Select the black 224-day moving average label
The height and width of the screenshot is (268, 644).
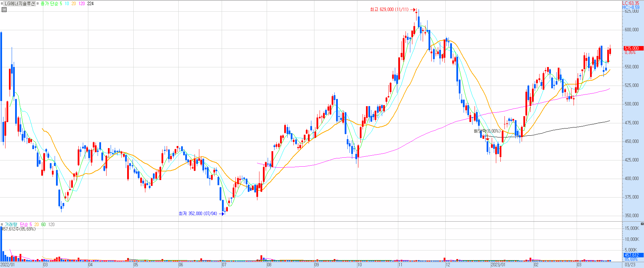(x=90, y=3)
